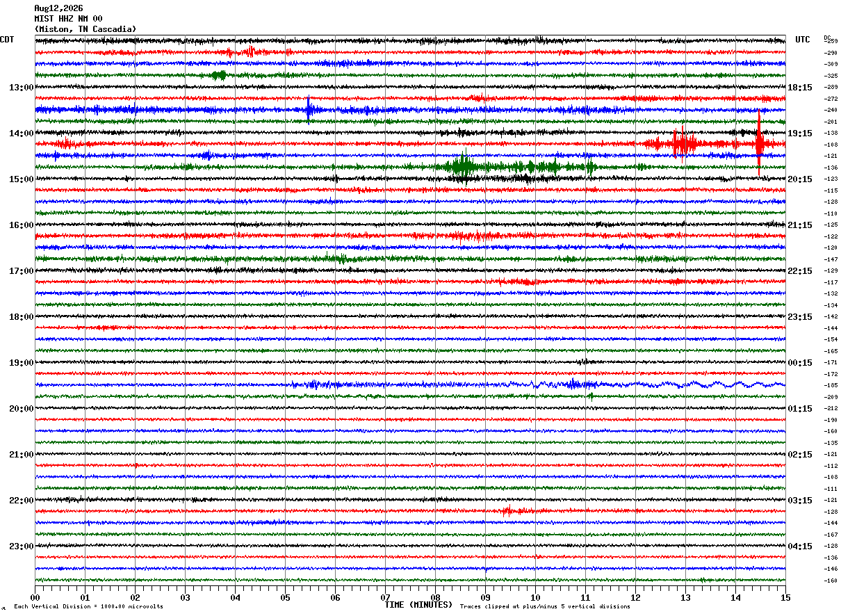Click minute 15 on the bottom axis
The image size is (841, 616).
click(x=785, y=597)
